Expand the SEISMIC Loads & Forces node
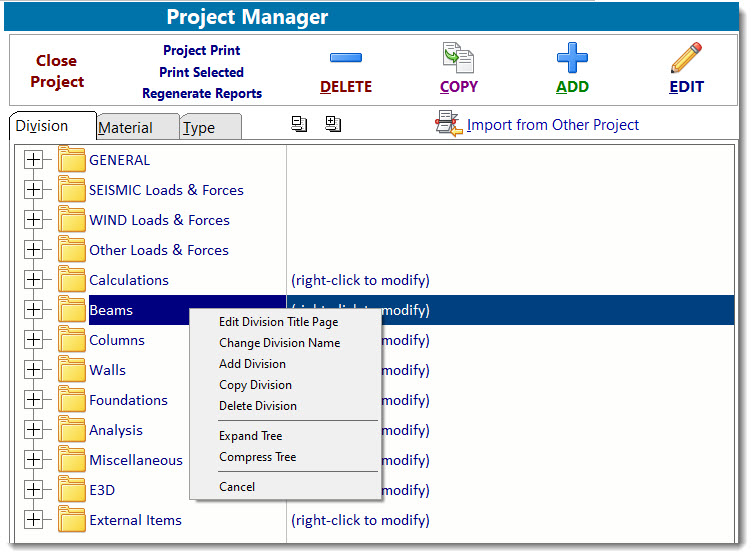The height and width of the screenshot is (558, 754). tap(34, 190)
